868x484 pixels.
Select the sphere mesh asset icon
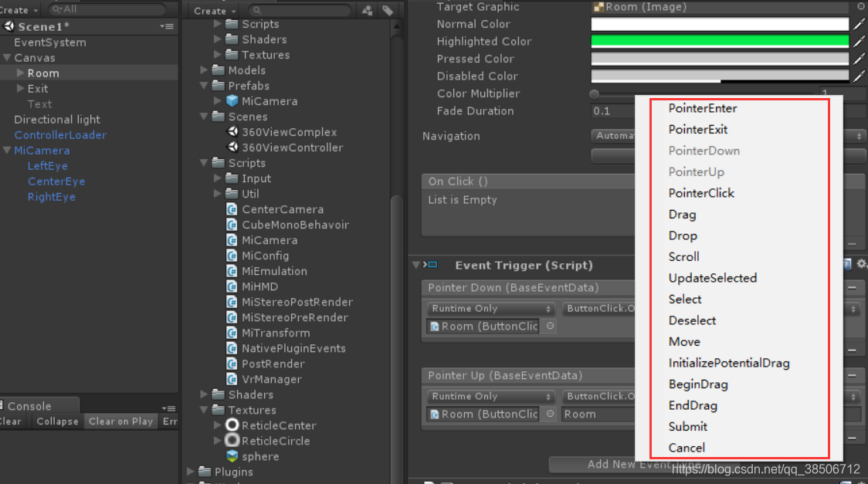point(232,456)
